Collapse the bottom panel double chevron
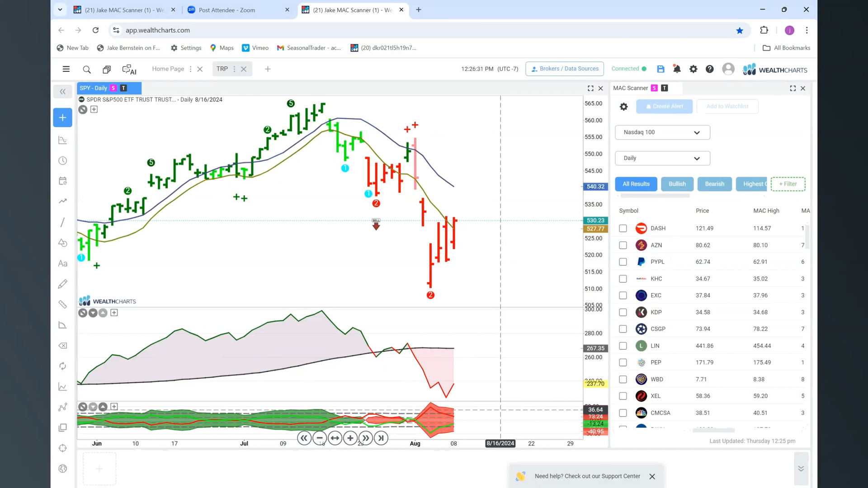The width and height of the screenshot is (868, 488). coord(801,469)
